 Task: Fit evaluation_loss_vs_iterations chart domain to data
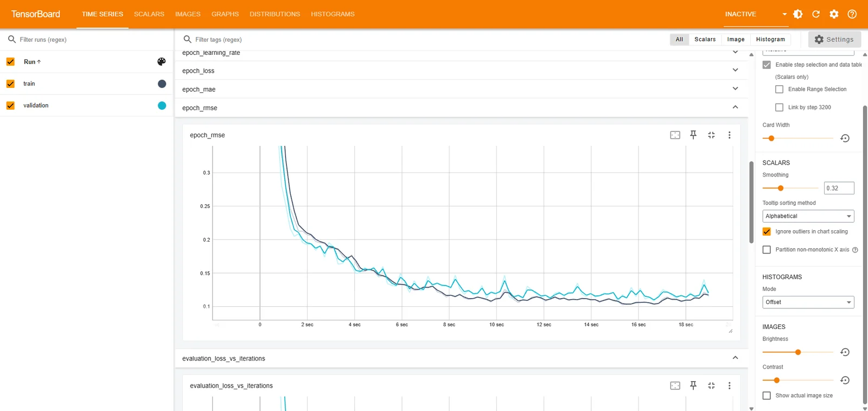pos(675,385)
